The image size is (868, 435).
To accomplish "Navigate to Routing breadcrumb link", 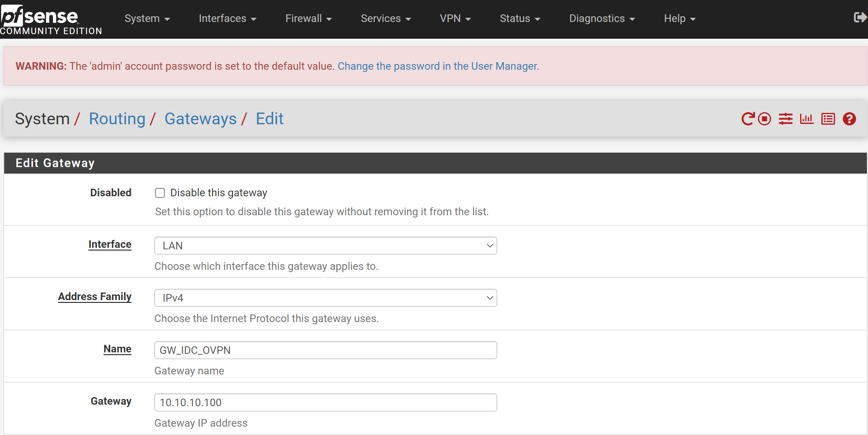I will click(x=116, y=118).
